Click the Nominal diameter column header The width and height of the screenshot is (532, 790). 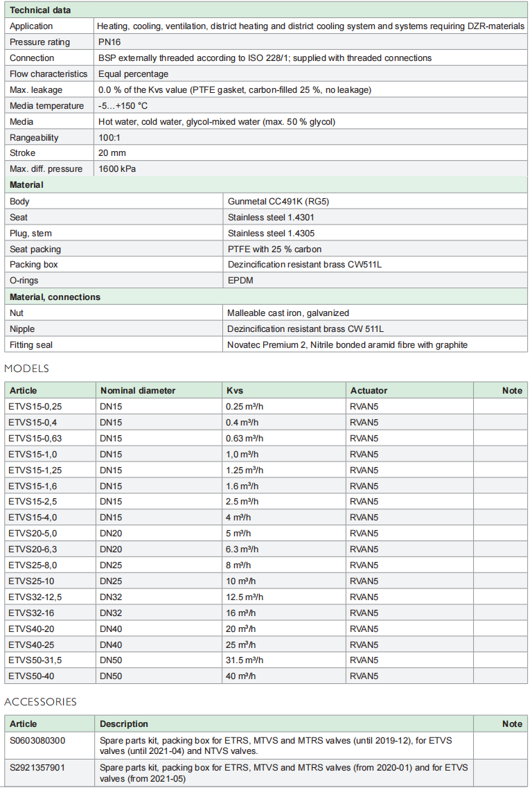coord(137,390)
